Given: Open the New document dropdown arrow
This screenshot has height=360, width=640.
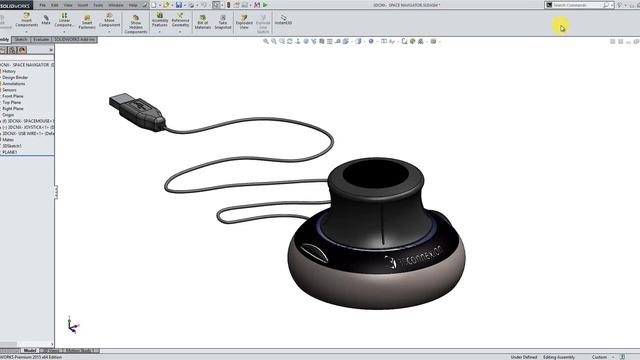Looking at the screenshot, I should 159,5.
